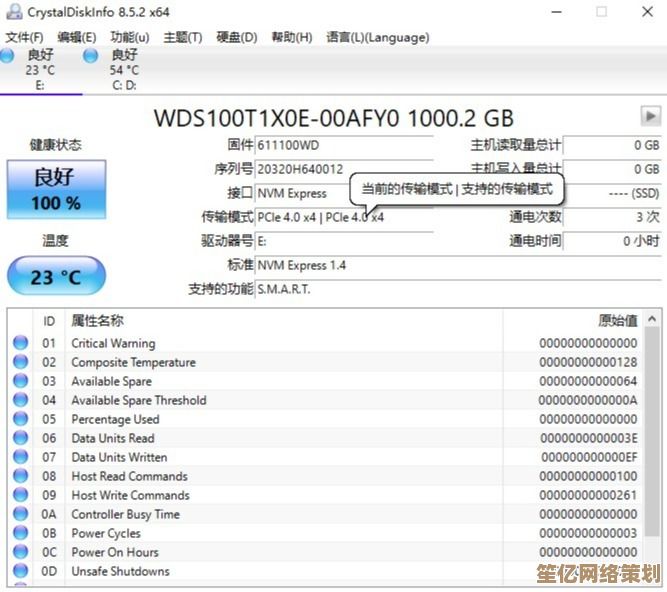
Task: Open the 语言(L)(Language) menu
Action: pyautogui.click(x=378, y=37)
